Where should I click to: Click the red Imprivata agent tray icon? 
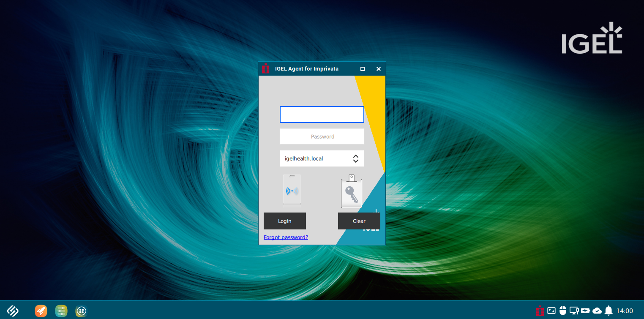pos(540,311)
